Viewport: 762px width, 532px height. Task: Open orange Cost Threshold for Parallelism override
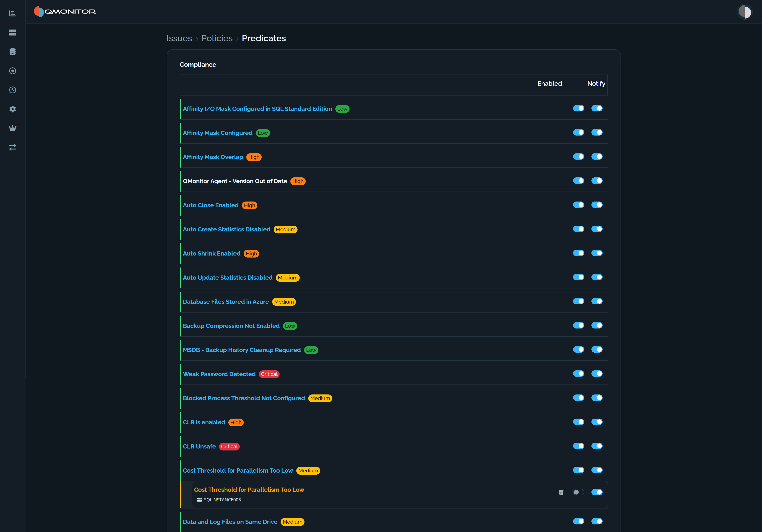(249, 490)
